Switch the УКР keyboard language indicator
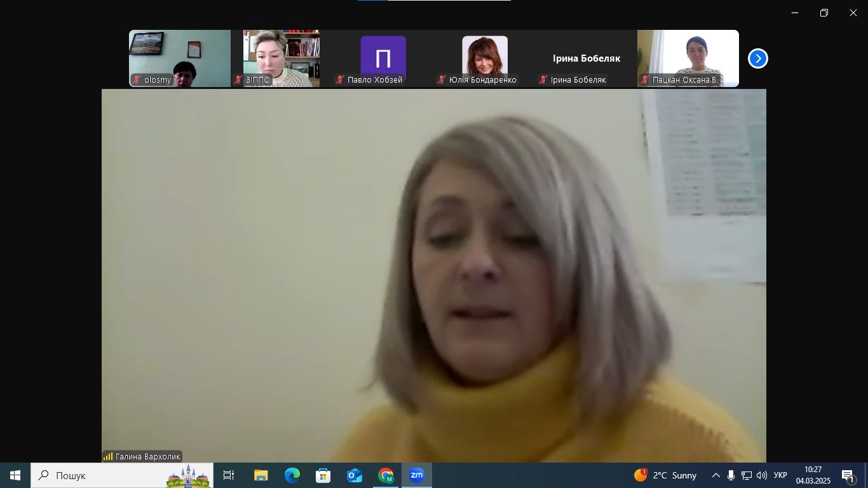 (x=780, y=475)
